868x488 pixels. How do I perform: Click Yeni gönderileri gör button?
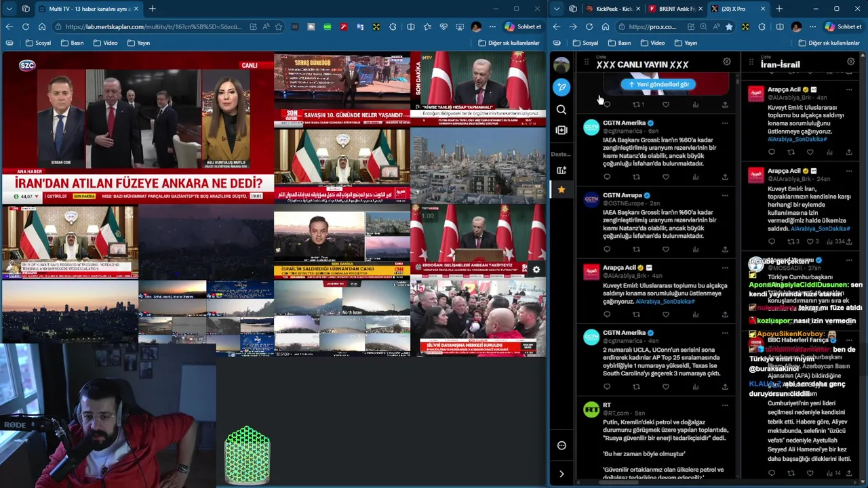pos(659,85)
